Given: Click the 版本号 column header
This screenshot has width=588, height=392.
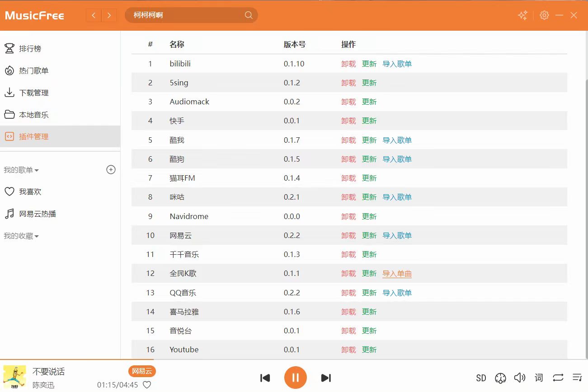Looking at the screenshot, I should [295, 44].
